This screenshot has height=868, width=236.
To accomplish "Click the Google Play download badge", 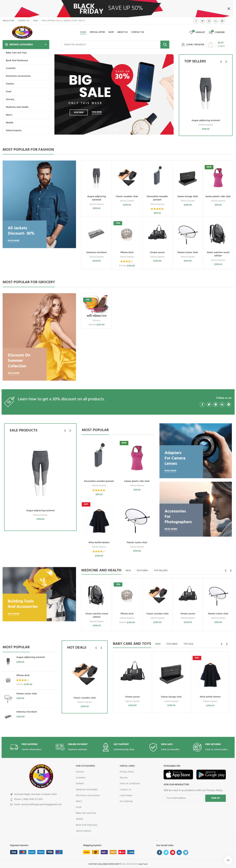I will [211, 774].
